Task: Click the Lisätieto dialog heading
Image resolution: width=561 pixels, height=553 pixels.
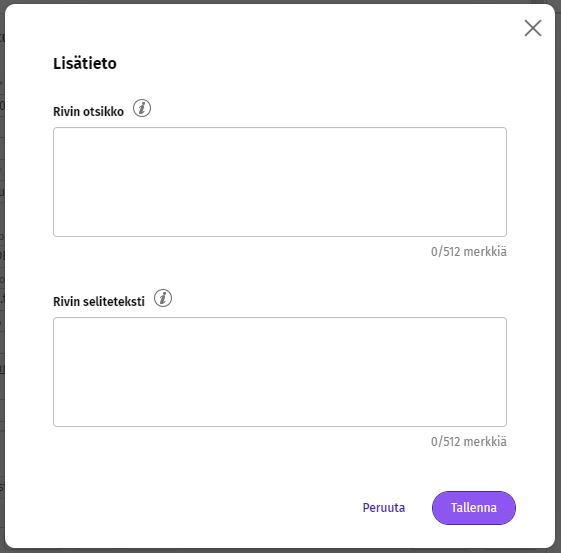Action: click(x=85, y=64)
